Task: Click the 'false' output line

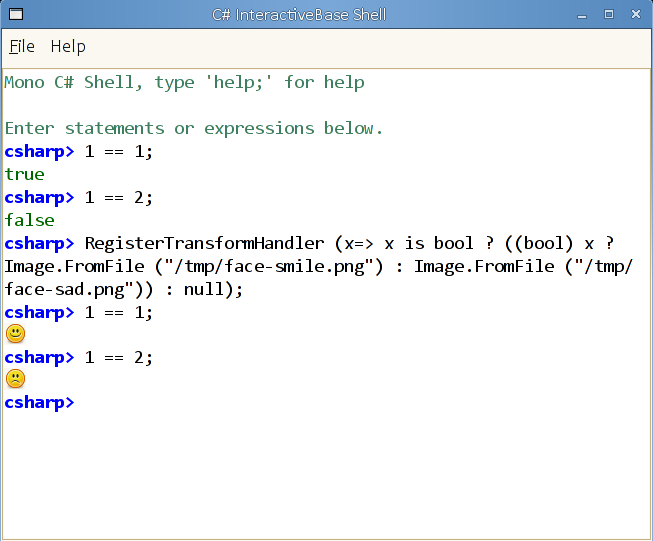Action: (30, 220)
